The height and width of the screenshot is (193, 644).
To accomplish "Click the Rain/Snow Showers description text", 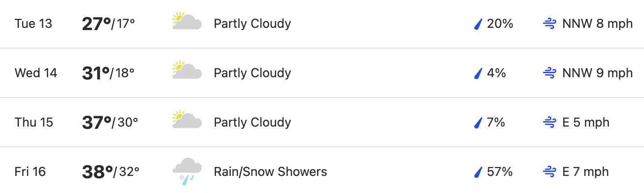I will (270, 172).
